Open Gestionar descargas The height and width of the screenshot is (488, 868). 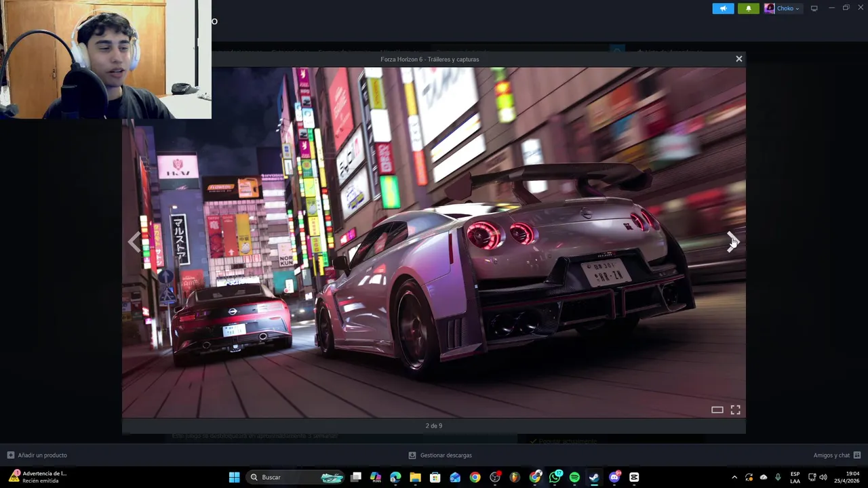(x=446, y=455)
